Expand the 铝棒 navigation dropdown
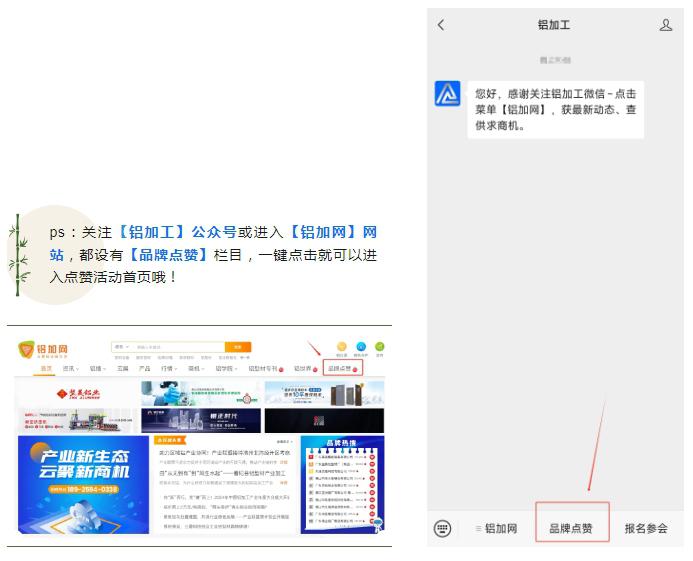The width and height of the screenshot is (693, 561). [x=97, y=368]
